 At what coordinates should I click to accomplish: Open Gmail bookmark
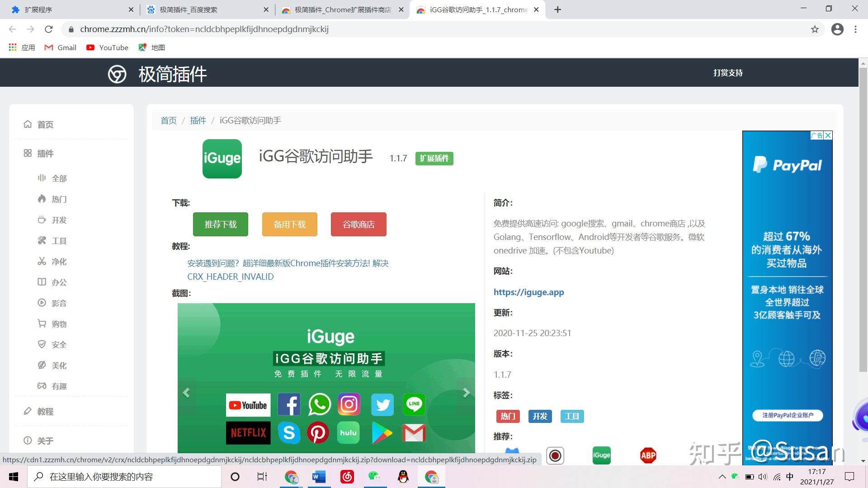pos(61,47)
